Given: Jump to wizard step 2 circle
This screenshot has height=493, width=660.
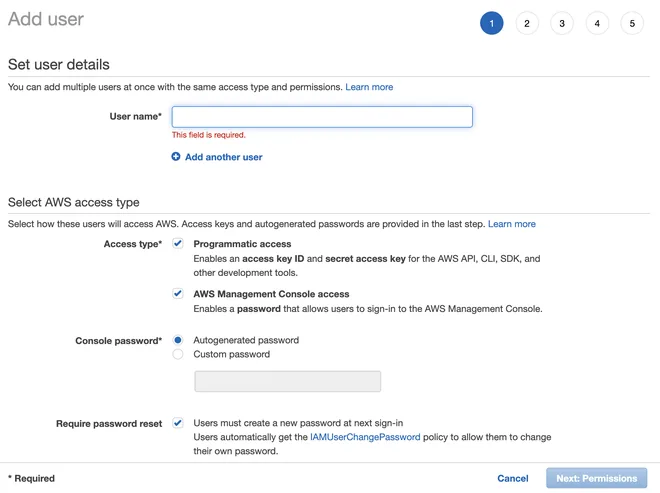Looking at the screenshot, I should 527,23.
